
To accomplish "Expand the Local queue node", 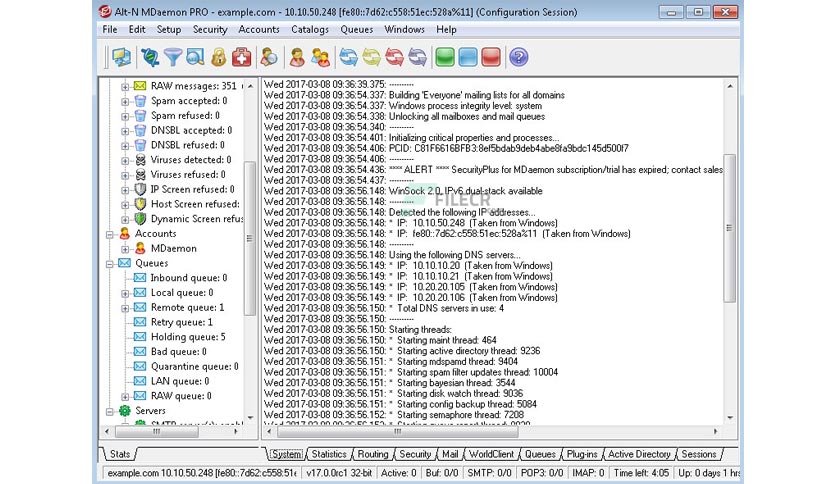I will 125,293.
